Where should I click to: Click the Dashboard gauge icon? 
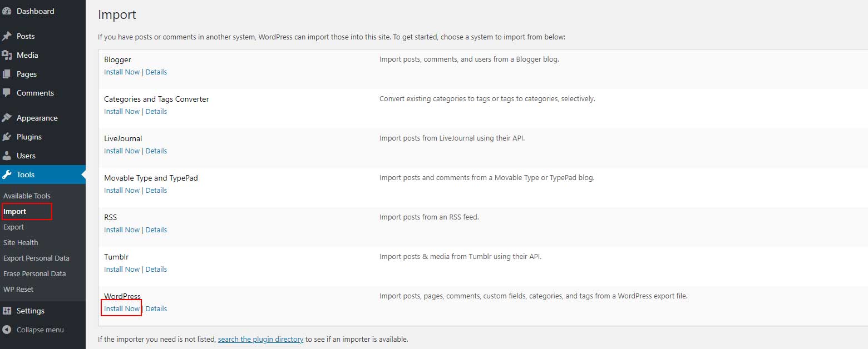coord(7,11)
